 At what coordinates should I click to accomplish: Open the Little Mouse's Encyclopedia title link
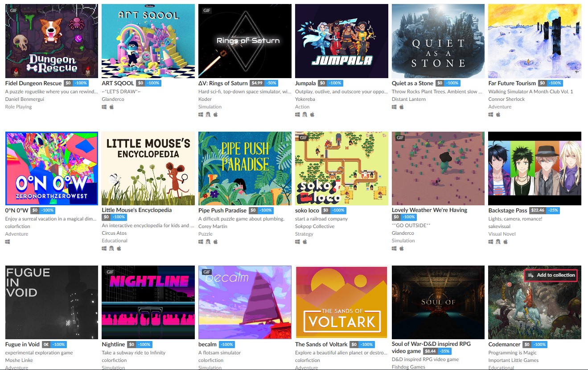137,210
